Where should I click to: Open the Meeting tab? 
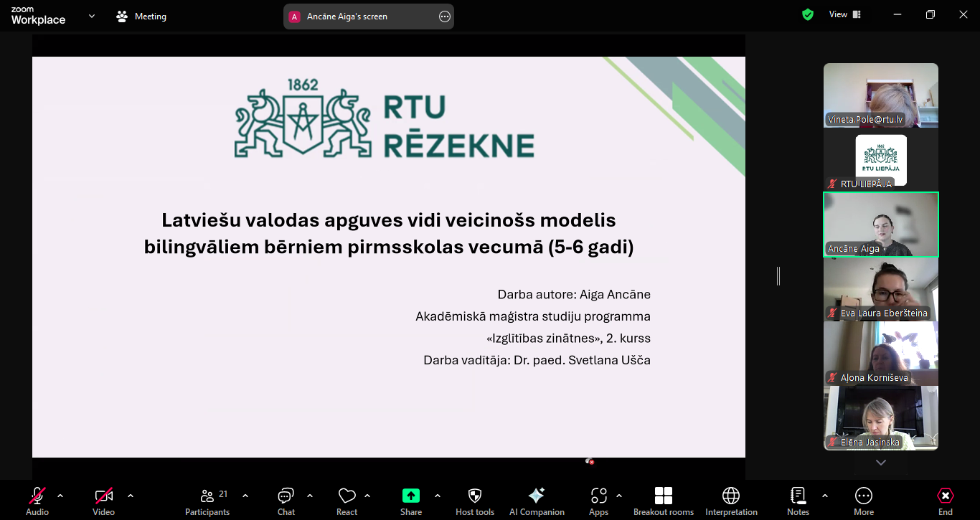[141, 16]
